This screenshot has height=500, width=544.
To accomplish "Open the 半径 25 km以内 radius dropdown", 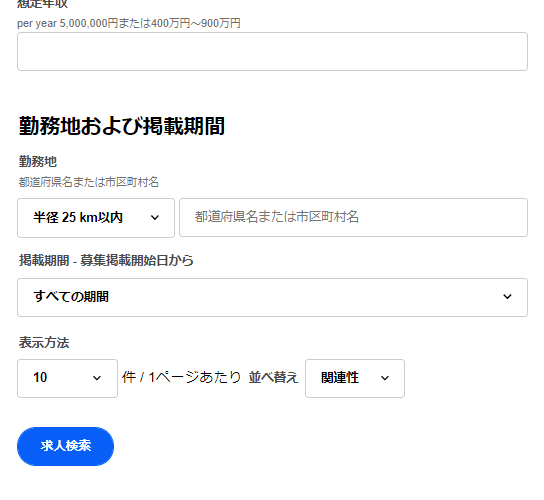I will [96, 218].
